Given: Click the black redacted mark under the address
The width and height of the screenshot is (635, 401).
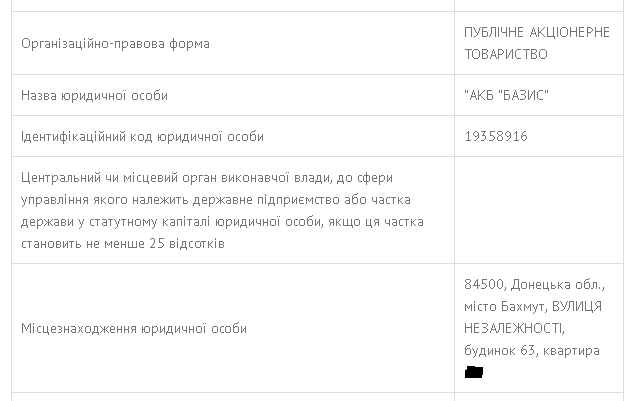Looking at the screenshot, I should [x=474, y=373].
